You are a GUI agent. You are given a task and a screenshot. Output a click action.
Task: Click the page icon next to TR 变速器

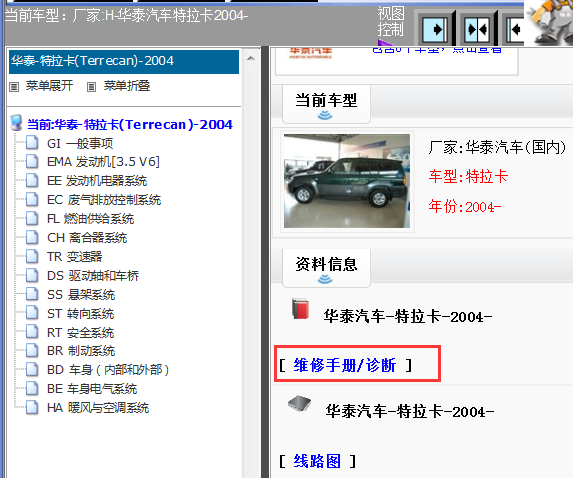coord(32,256)
